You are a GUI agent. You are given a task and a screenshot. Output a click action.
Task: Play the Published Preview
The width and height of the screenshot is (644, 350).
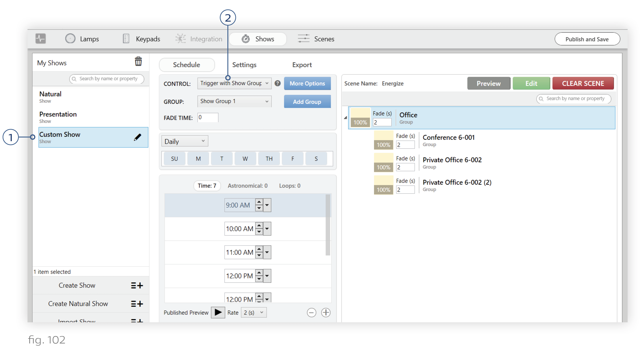[218, 312]
